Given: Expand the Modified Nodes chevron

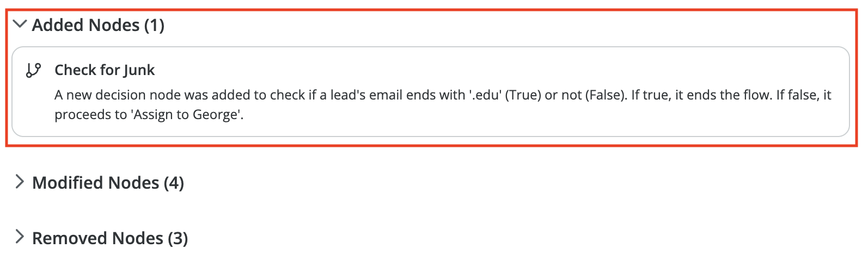Looking at the screenshot, I should [x=20, y=182].
